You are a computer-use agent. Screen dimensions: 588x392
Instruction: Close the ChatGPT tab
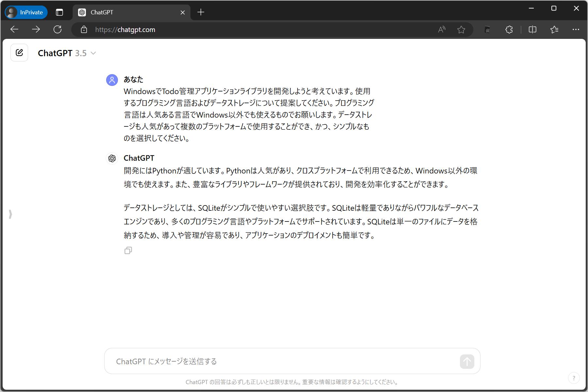point(183,12)
